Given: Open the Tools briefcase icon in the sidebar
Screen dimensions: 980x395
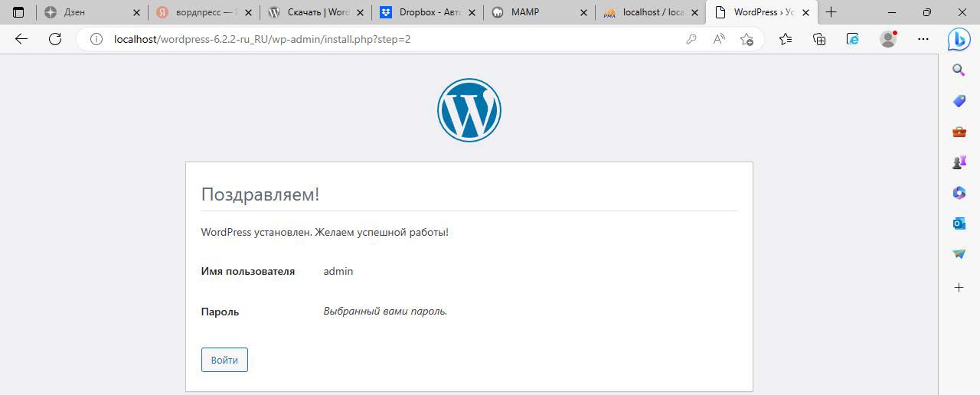Looking at the screenshot, I should pyautogui.click(x=959, y=132).
